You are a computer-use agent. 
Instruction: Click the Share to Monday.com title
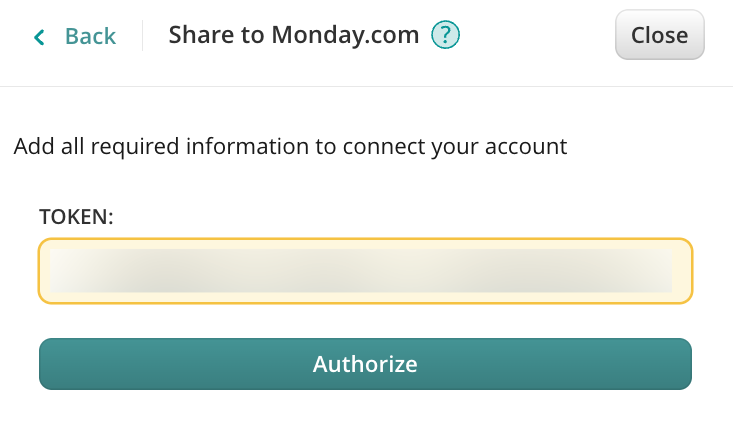pyautogui.click(x=293, y=36)
